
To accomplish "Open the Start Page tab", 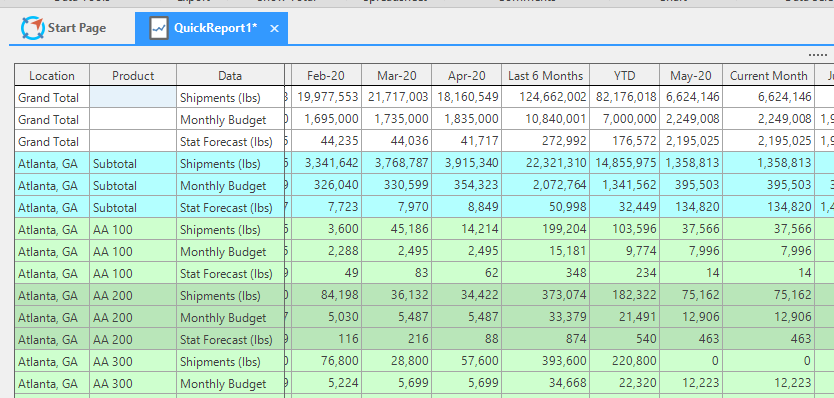I will click(x=64, y=28).
